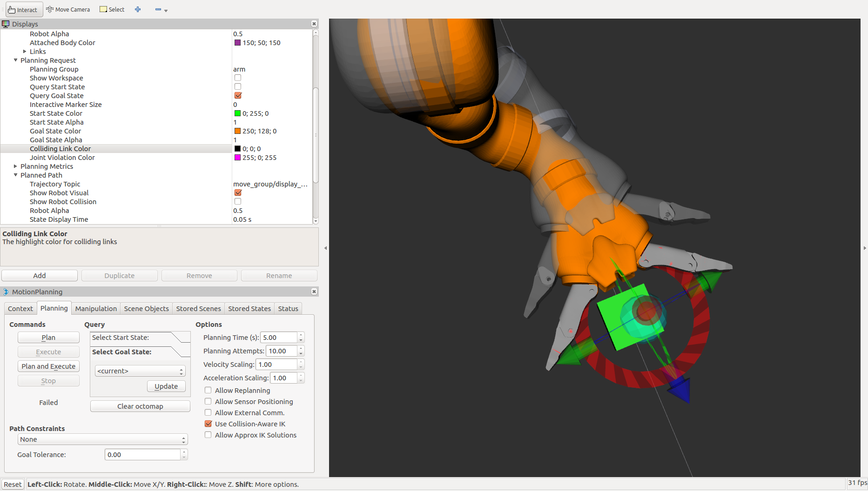Close the MotionPlanning panel

tap(314, 292)
